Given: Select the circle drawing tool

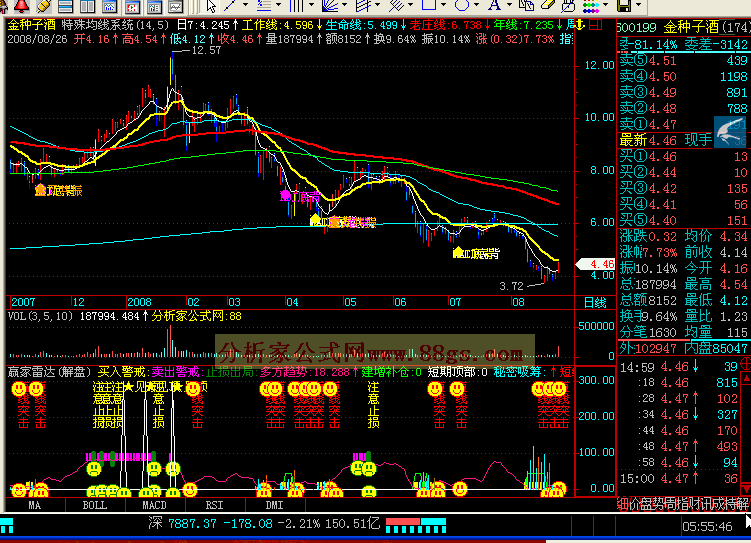Looking at the screenshot, I should click(x=462, y=5).
